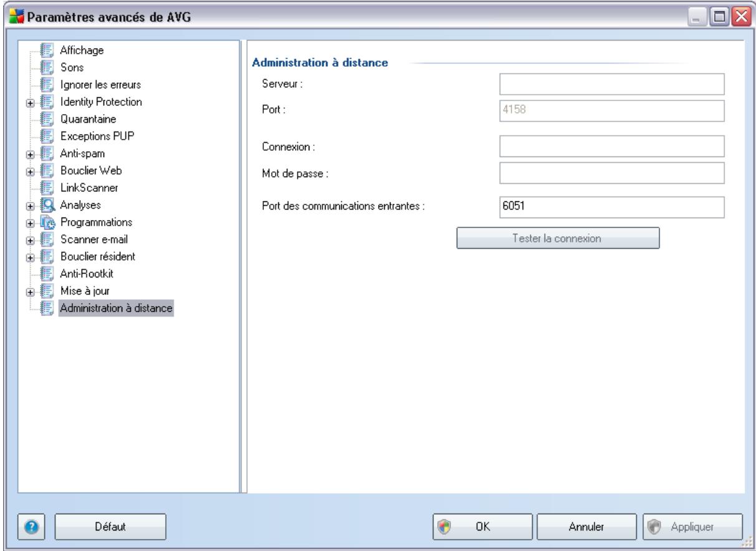Expand the Bouclier résident node
Image resolution: width=756 pixels, height=551 pixels.
click(29, 256)
